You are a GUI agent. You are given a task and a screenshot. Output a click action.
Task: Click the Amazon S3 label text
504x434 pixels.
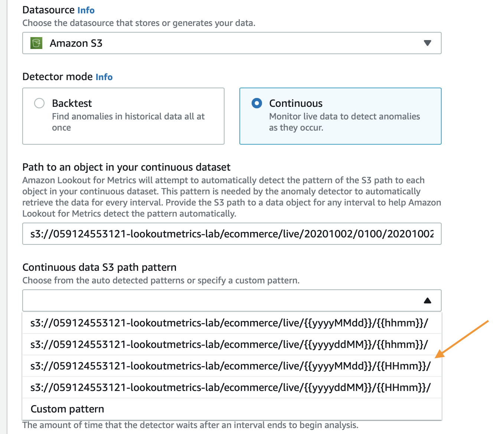[x=76, y=43]
